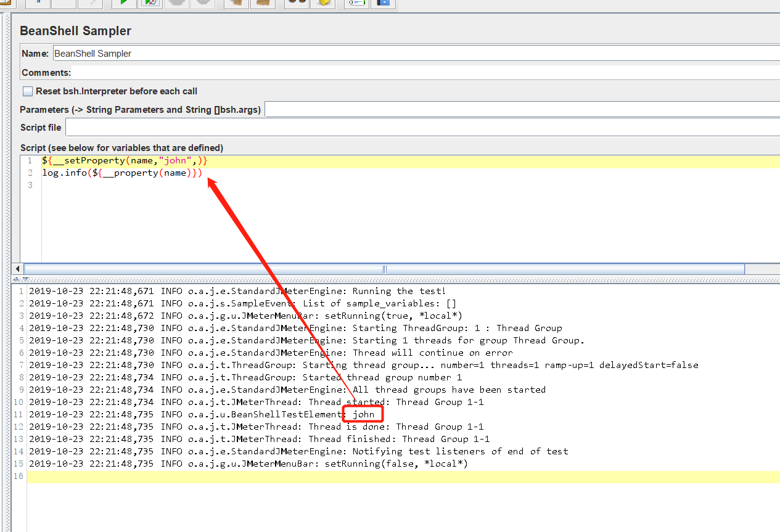Select log line 'All thread groups have been started'
Viewport: 780px width, 532px height.
coord(287,390)
